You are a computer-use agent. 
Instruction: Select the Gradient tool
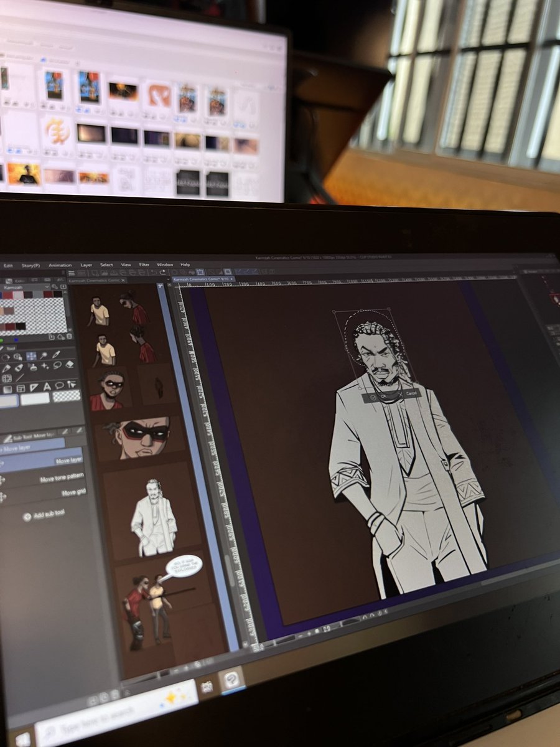(7, 389)
